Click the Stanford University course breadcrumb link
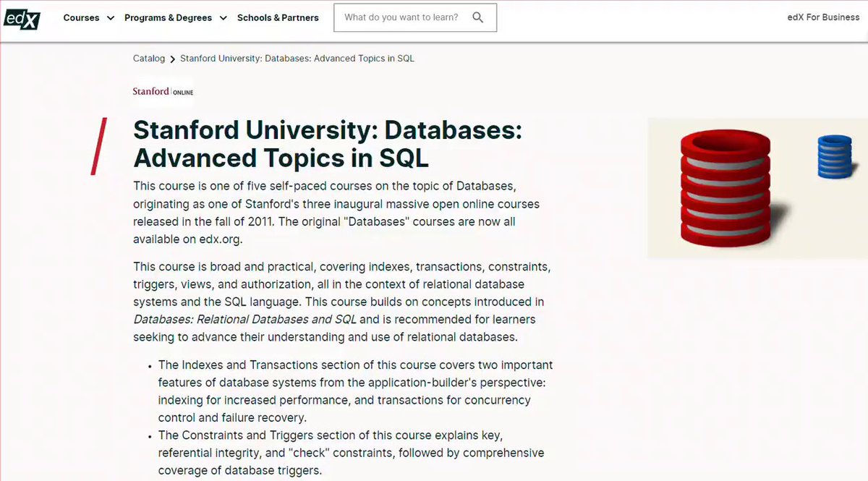This screenshot has height=481, width=868. [297, 59]
